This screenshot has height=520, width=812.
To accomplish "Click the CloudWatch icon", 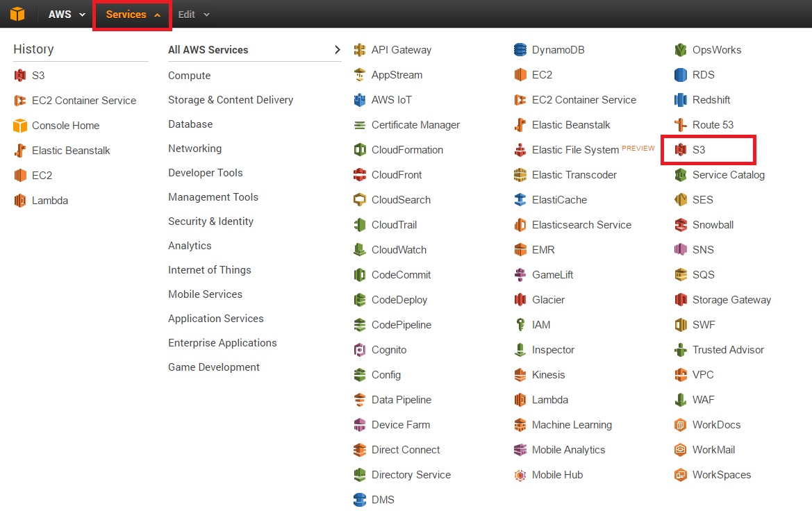I will (x=359, y=250).
